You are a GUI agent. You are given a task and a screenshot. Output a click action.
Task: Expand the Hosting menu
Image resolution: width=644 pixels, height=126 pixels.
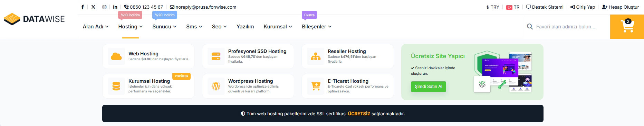click(131, 27)
